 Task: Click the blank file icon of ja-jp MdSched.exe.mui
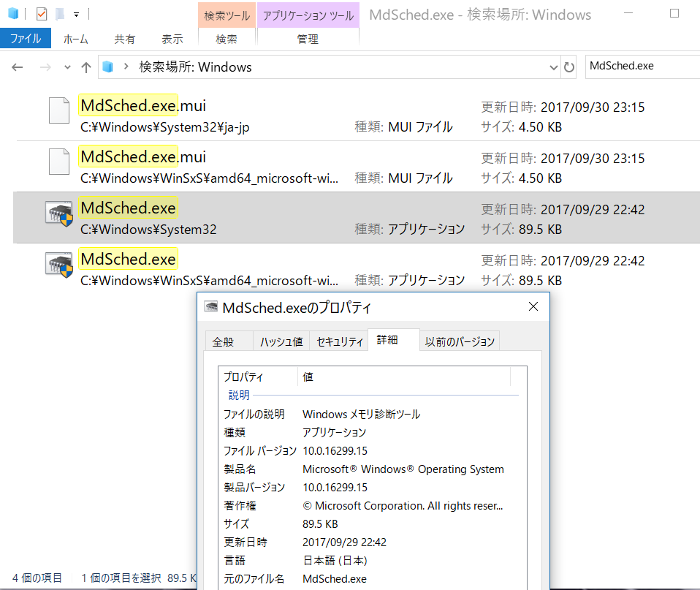pos(59,110)
